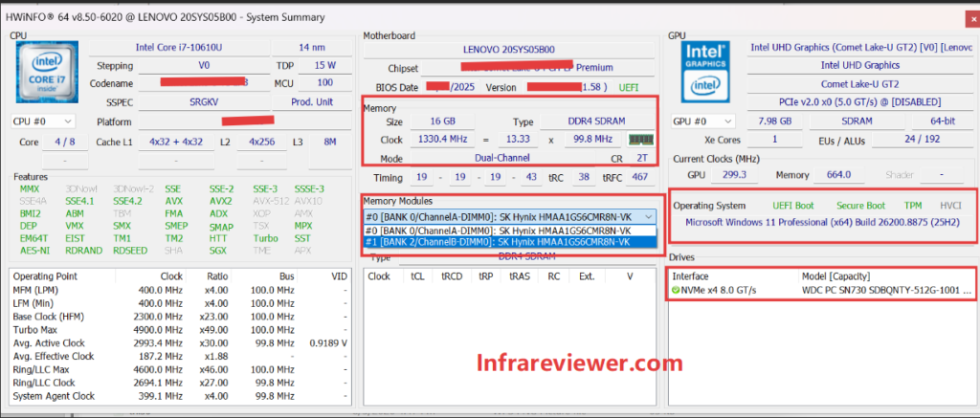The height and width of the screenshot is (418, 980).
Task: Click the Dual-Channel mode field
Action: (x=501, y=158)
